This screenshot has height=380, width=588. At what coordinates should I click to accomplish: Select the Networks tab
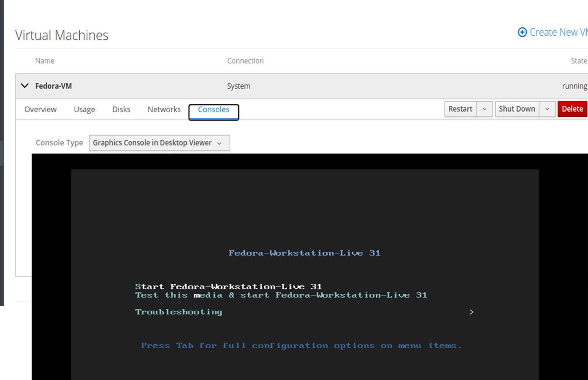tap(164, 109)
